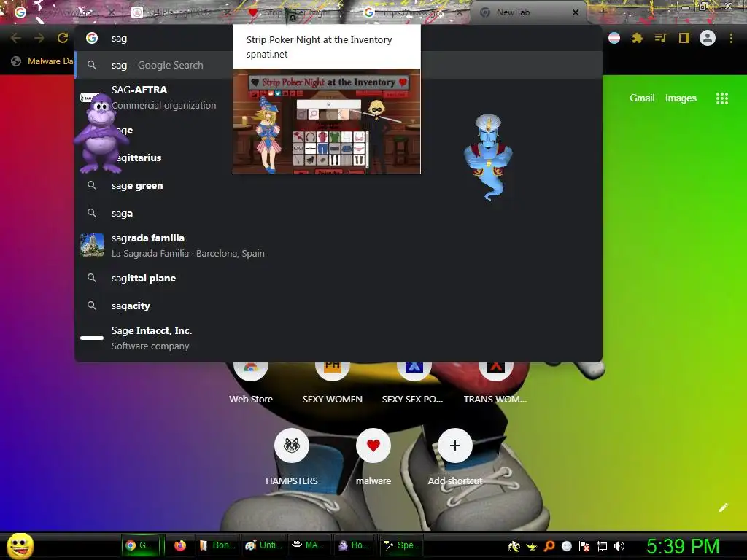The height and width of the screenshot is (560, 747).
Task: Open Firefox from the taskbar
Action: [x=180, y=545]
